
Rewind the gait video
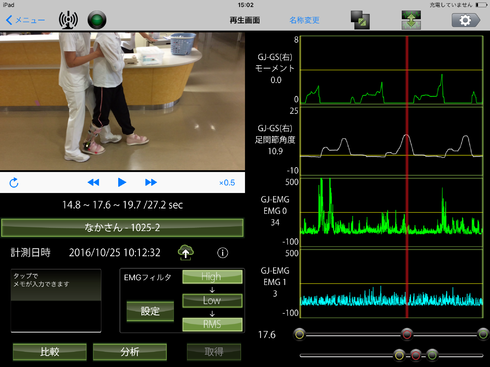(93, 182)
